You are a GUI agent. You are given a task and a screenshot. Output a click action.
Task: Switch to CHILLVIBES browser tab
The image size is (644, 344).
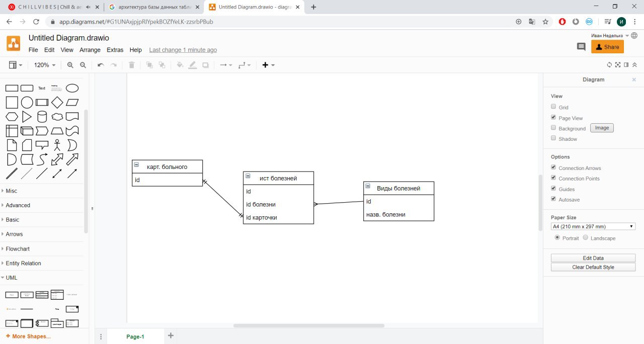click(x=52, y=7)
